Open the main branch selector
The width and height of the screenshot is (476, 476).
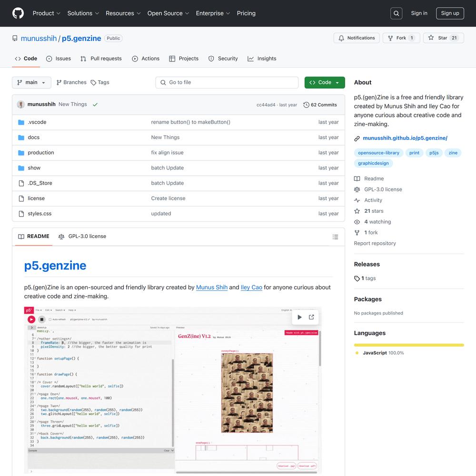coord(31,82)
